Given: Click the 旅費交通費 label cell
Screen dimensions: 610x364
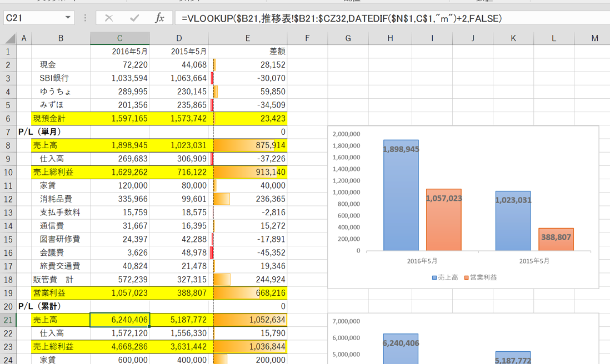Looking at the screenshot, I should 61,266.
